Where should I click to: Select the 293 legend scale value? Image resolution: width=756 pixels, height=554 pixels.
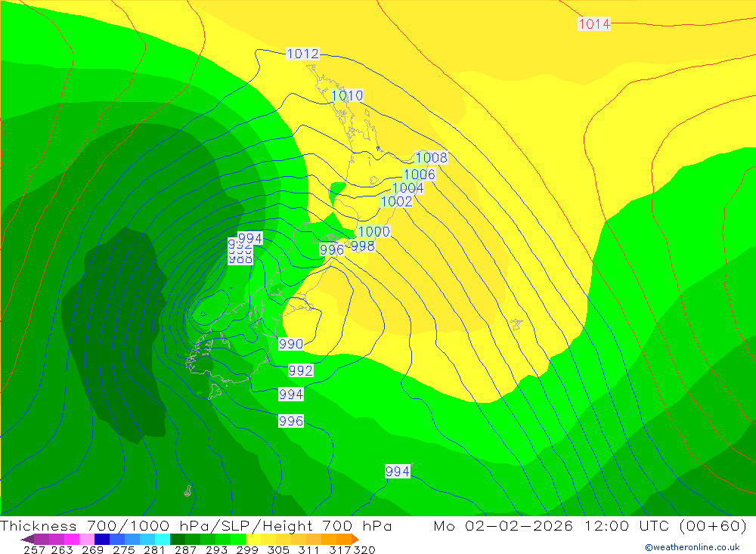coord(216,549)
